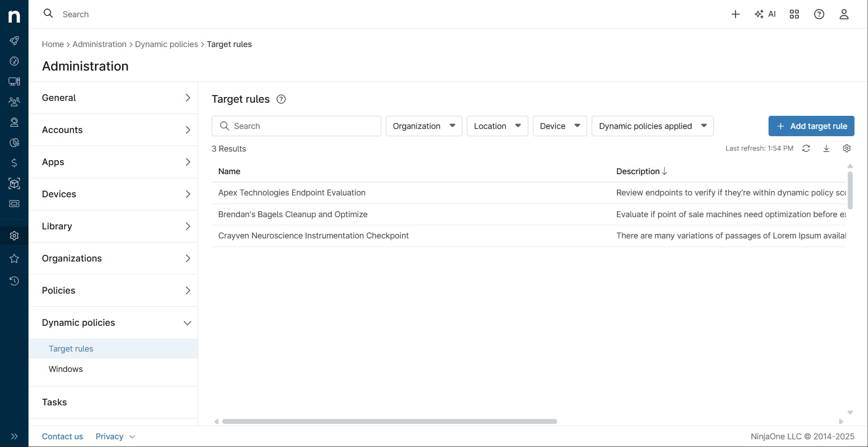Image resolution: width=868 pixels, height=447 pixels.
Task: Open the Favorites star in the sidebar
Action: [x=14, y=258]
